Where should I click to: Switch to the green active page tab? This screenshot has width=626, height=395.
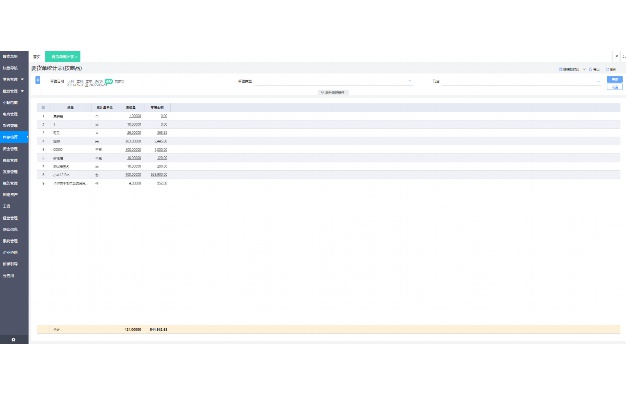click(63, 56)
